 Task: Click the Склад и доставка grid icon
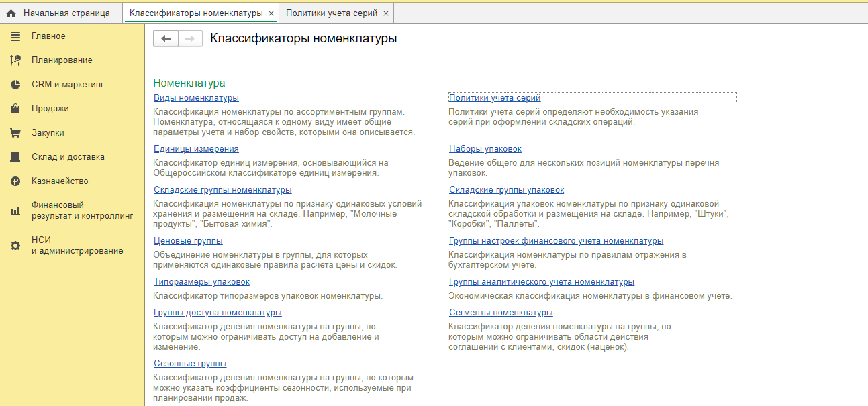pyautogui.click(x=15, y=157)
